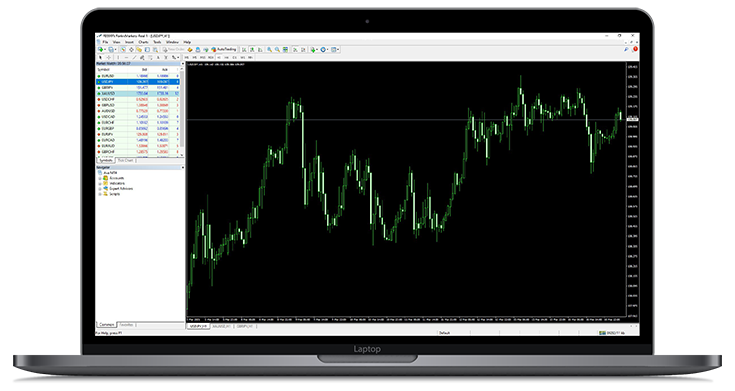This screenshot has height=391, width=735.
Task: Select the Trendline drawing tool
Action: pos(135,57)
